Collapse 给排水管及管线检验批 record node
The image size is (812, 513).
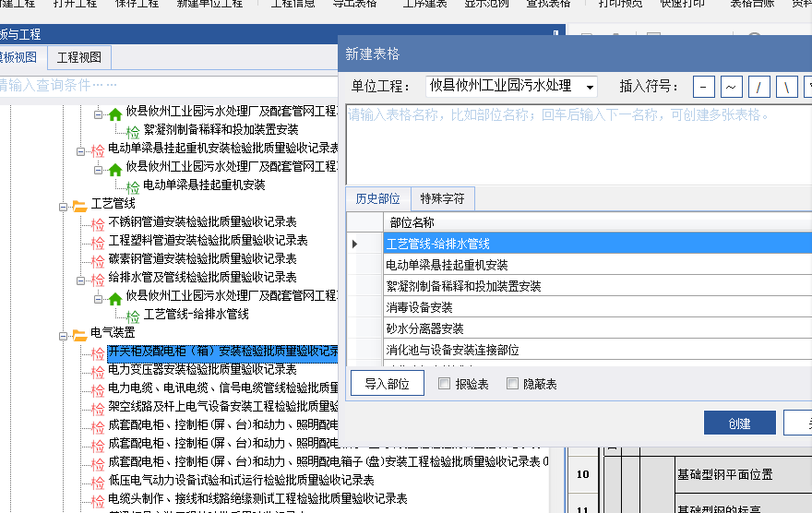pos(80,278)
